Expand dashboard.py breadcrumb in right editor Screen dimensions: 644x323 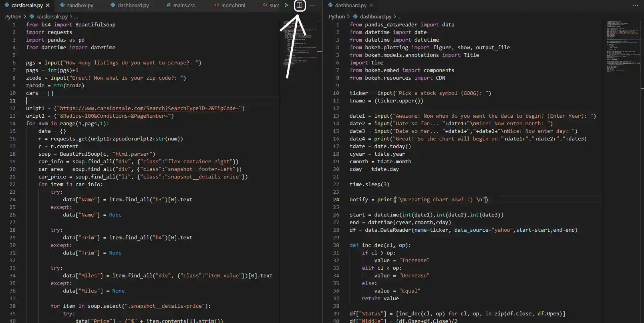375,16
